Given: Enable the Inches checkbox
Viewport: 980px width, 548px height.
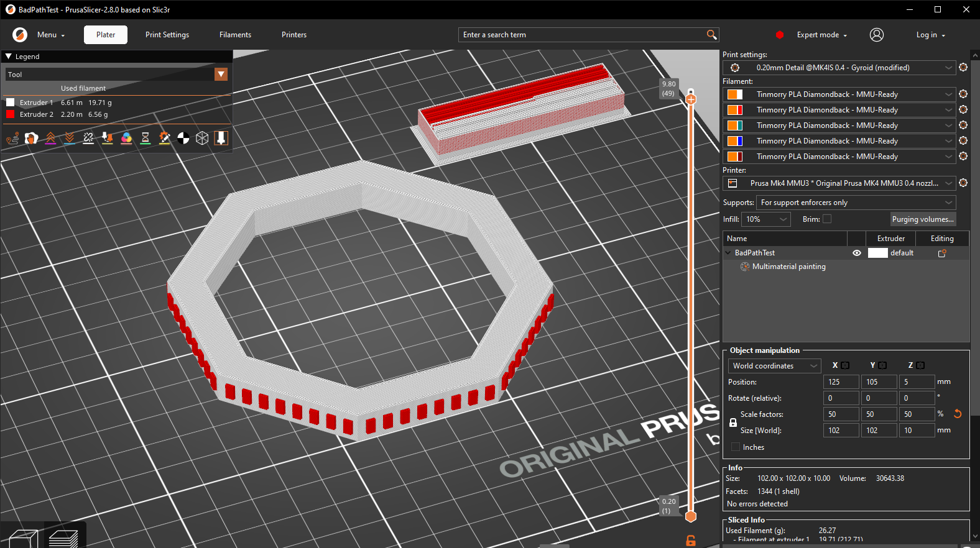Looking at the screenshot, I should click(736, 447).
